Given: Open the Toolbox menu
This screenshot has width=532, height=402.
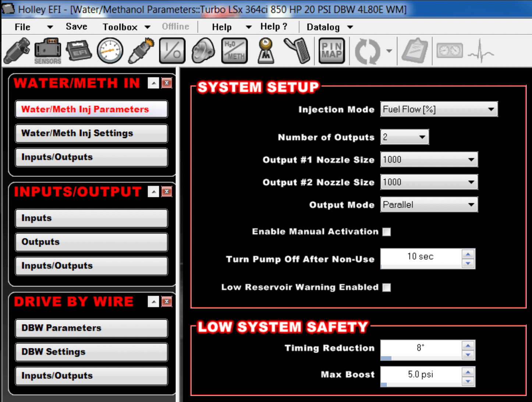Looking at the screenshot, I should pyautogui.click(x=126, y=27).
